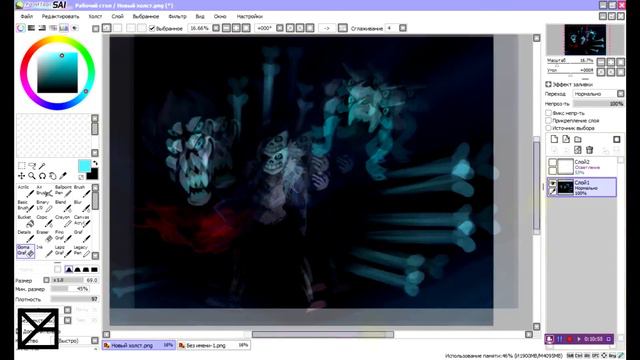Image resolution: width=640 pixels, height=360 pixels.
Task: Select the hand pan tool
Action: coord(52,176)
